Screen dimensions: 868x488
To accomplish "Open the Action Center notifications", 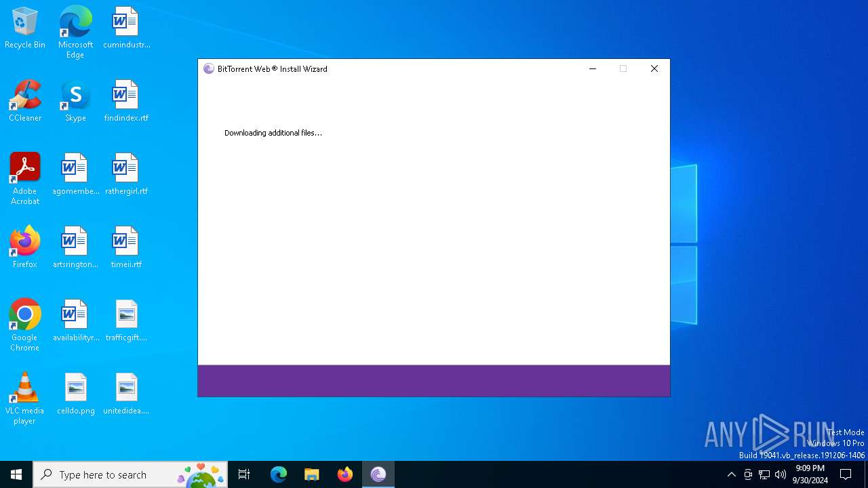I will [846, 474].
